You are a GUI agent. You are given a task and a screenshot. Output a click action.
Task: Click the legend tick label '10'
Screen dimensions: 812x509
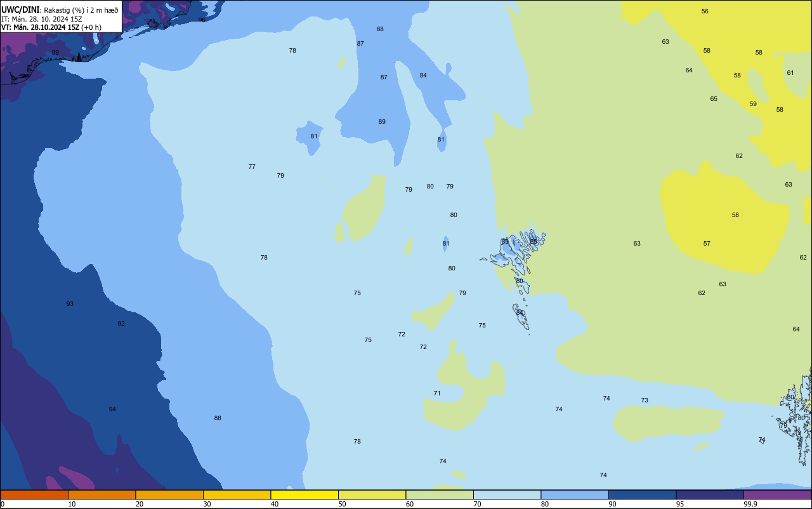point(72,504)
